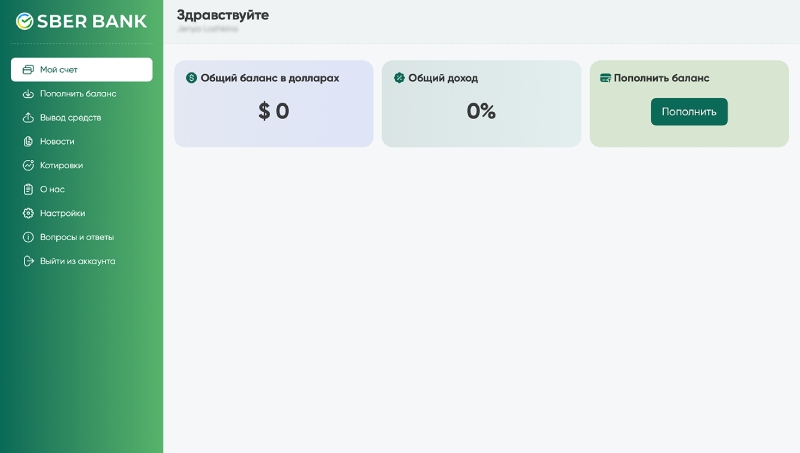Click the dollar icon in balance card

pos(192,78)
